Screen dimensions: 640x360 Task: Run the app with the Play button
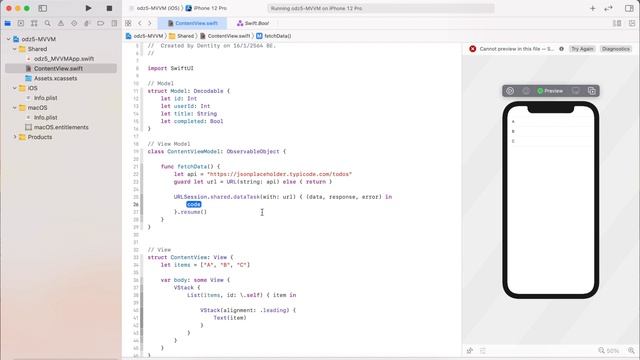click(88, 8)
